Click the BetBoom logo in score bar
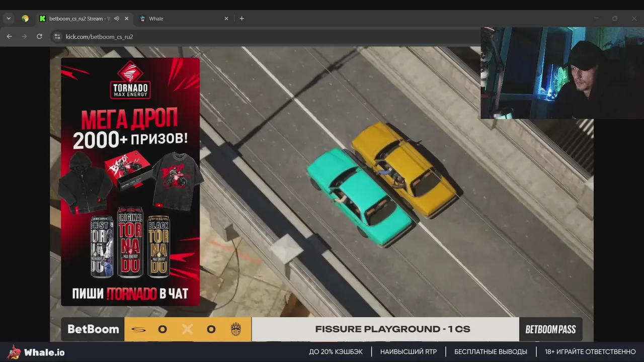 pos(93,329)
